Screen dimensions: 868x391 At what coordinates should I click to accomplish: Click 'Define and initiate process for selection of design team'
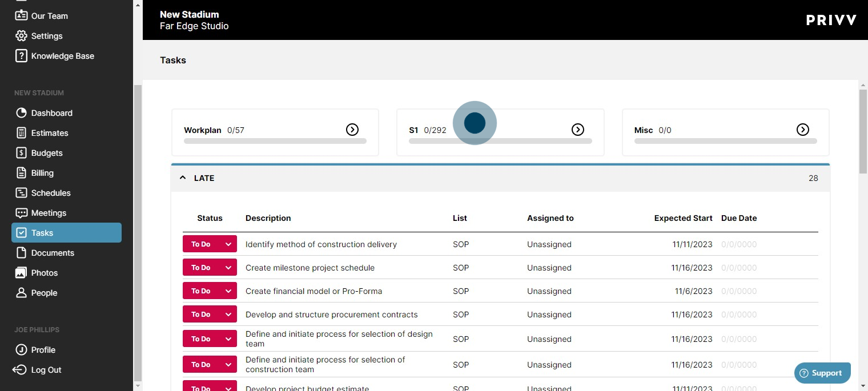tap(339, 339)
